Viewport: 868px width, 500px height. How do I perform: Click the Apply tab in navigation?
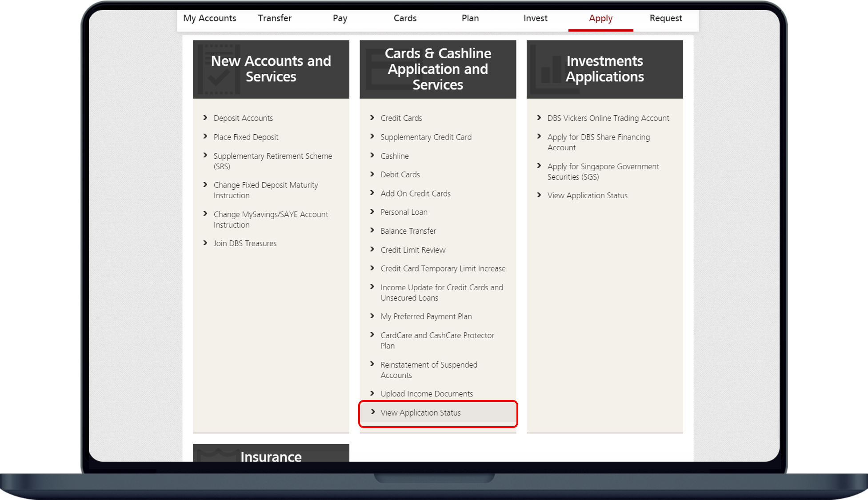coord(599,19)
